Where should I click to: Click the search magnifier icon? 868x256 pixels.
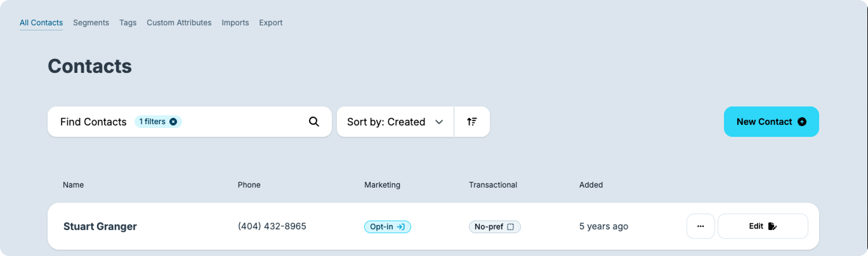(x=314, y=122)
